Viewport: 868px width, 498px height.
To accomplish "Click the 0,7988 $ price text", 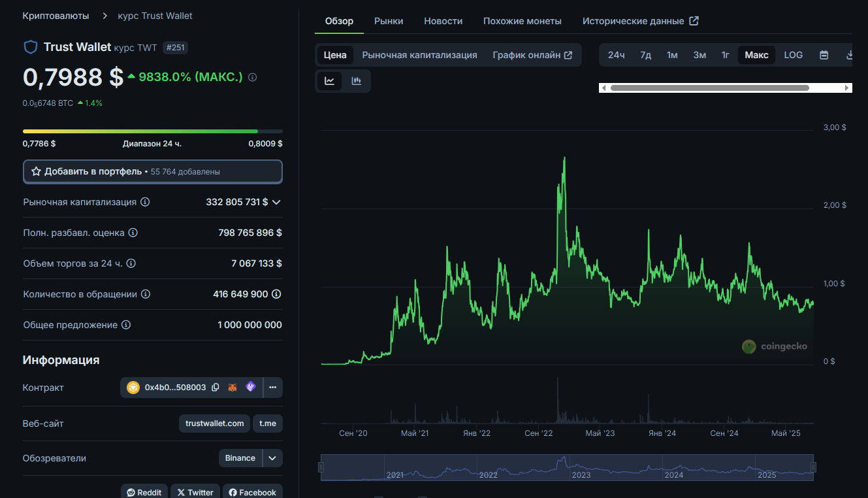I will coord(73,76).
